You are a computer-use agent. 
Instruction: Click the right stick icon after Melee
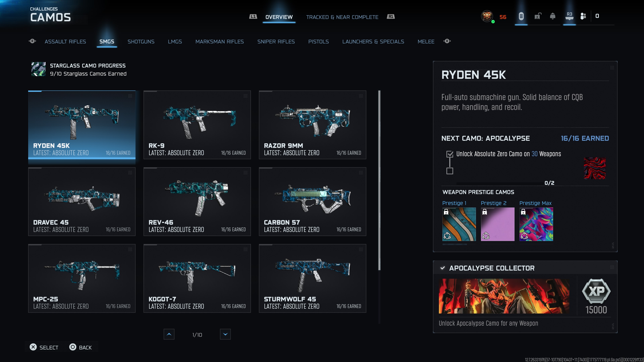coord(447,41)
